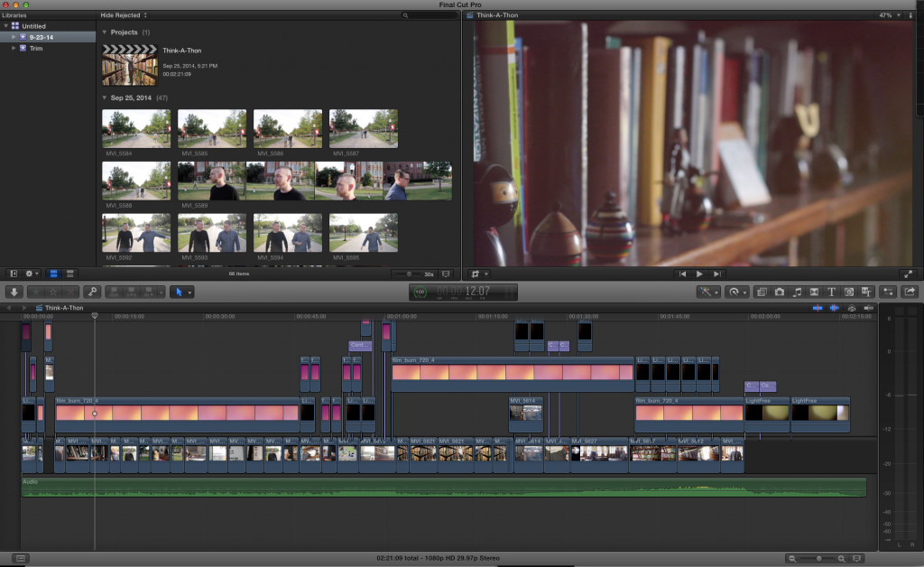This screenshot has height=567, width=924.
Task: Enter full screen viewer playback
Action: pyautogui.click(x=908, y=274)
